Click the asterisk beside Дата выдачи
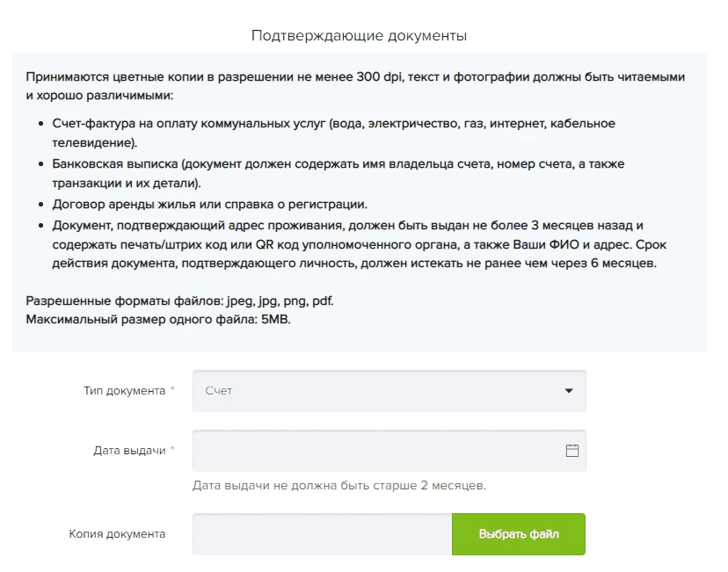728x572 pixels. click(172, 449)
